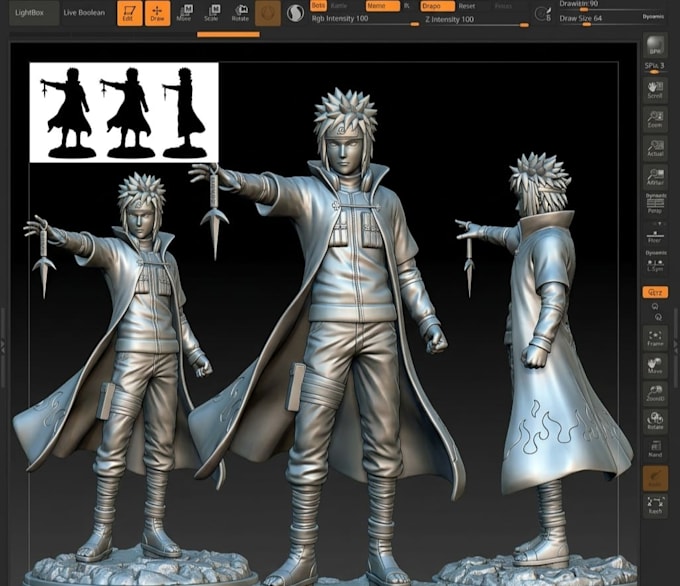Viewport: 680px width, 586px height.
Task: Select the Zoom canvas tool
Action: pos(655,118)
